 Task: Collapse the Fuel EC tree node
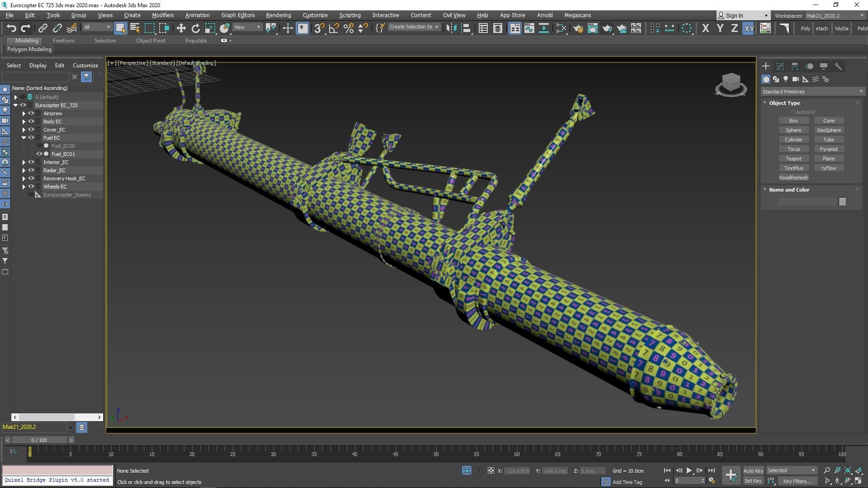coord(24,138)
